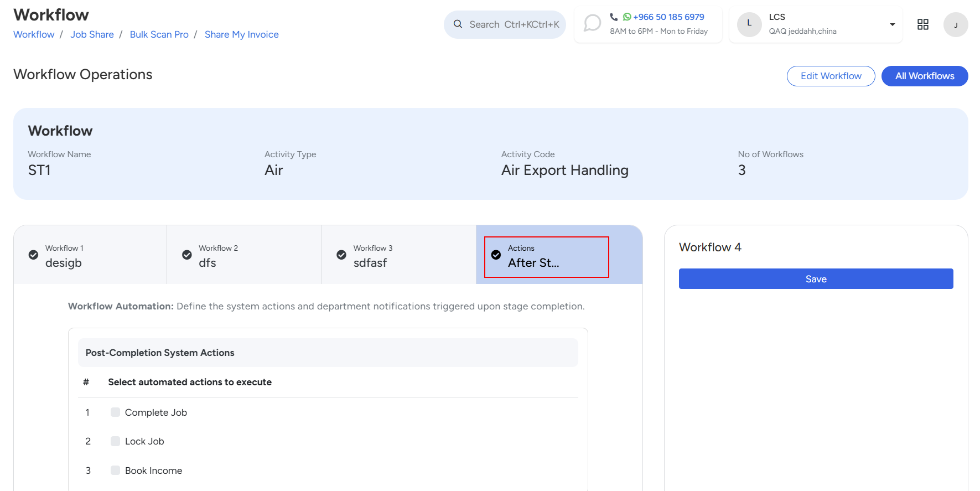
Task: Click the Air Export Handling value
Action: (565, 170)
